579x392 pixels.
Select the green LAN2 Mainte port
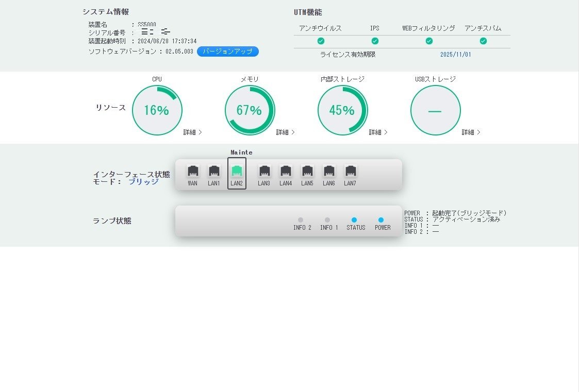[237, 170]
